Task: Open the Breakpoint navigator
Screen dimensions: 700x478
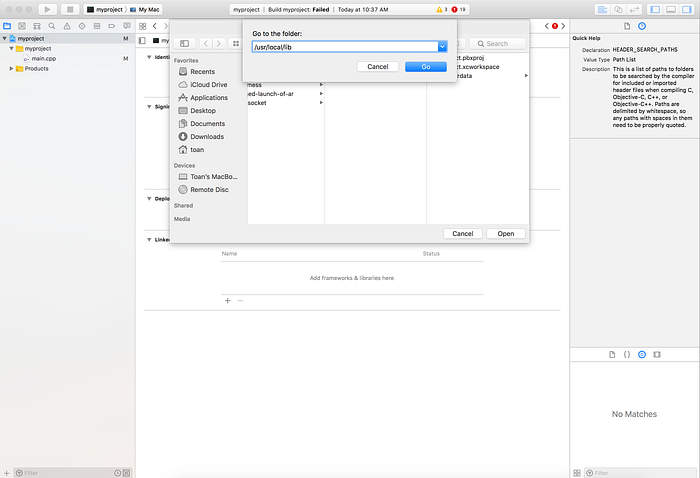Action: (x=112, y=26)
